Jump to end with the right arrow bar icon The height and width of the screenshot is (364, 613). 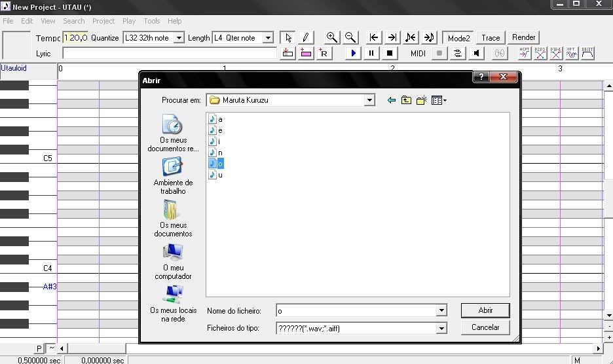point(392,37)
